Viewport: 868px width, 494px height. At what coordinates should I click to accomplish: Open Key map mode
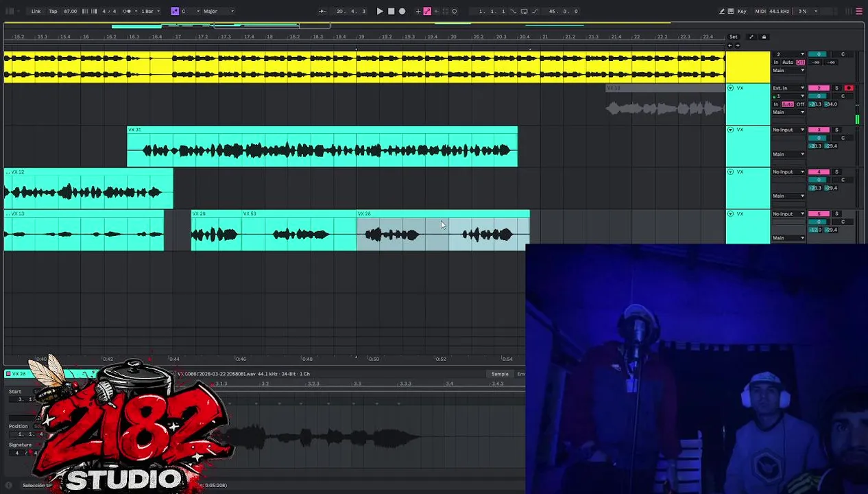click(x=742, y=11)
